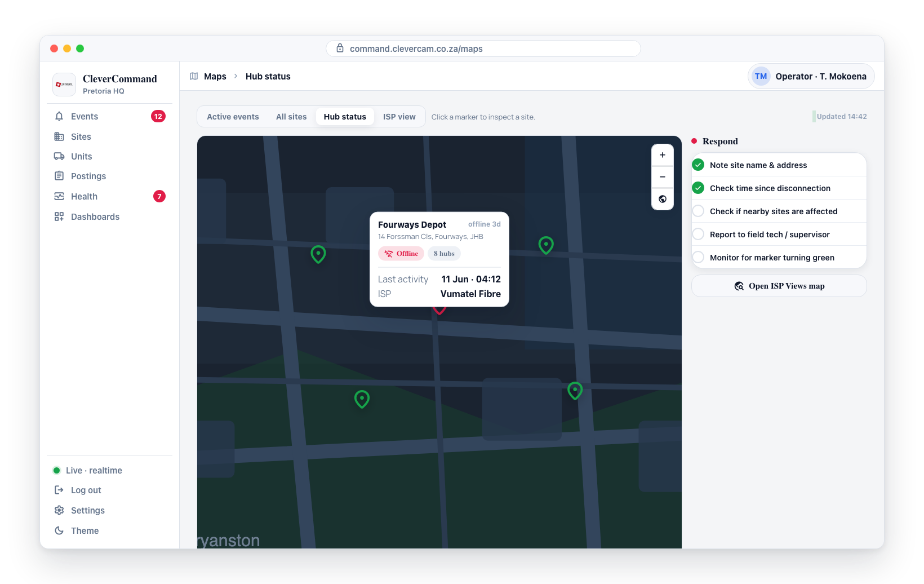Click the Maps breadcrumb

coord(215,76)
